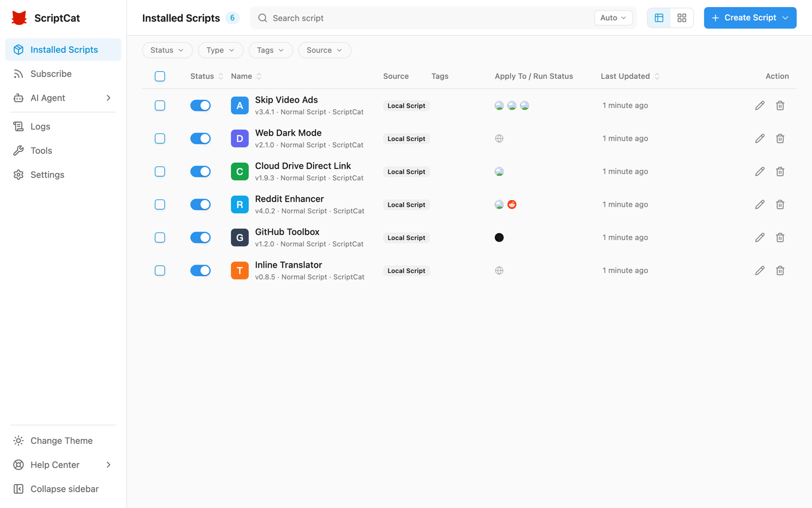Select the Reddit Enhancer row checkbox

(x=160, y=205)
